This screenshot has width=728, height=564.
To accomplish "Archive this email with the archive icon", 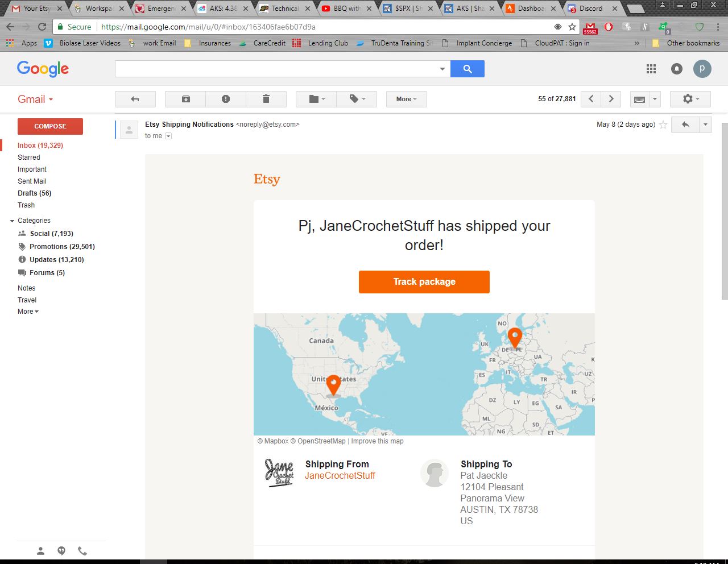I will [185, 99].
